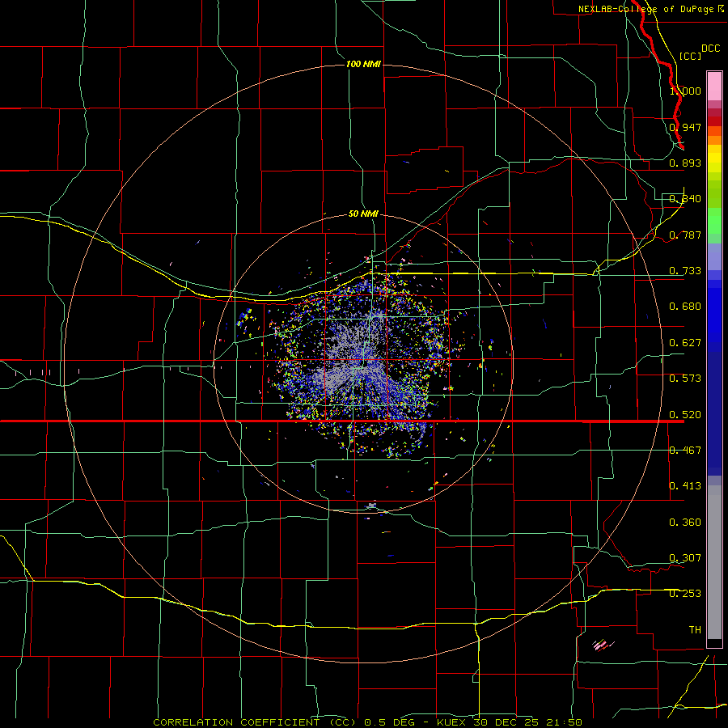This screenshot has width=728, height=728.
Task: Select the 0.627 scale value
Action: (685, 343)
